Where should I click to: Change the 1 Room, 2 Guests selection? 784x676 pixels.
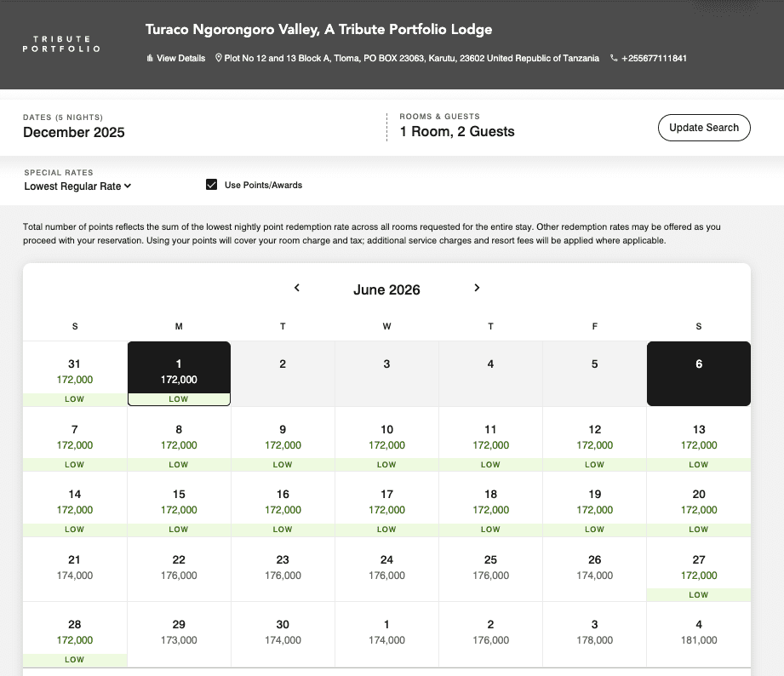click(457, 132)
